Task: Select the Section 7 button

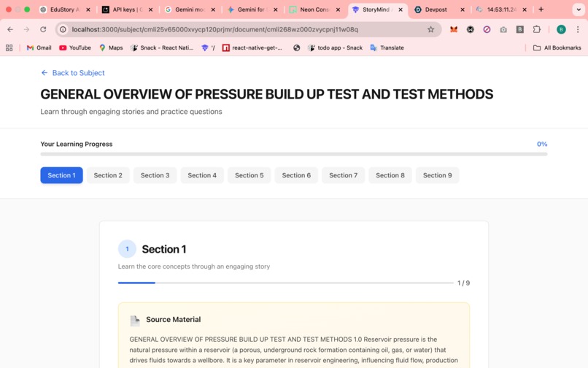Action: [x=343, y=175]
